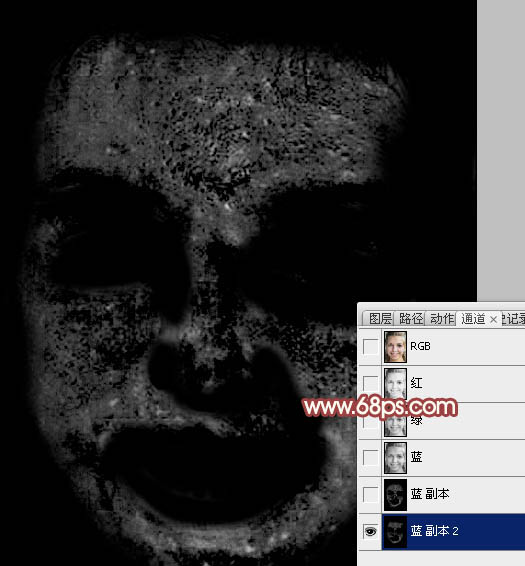Click the 蓝 channel thumbnail

[x=395, y=458]
